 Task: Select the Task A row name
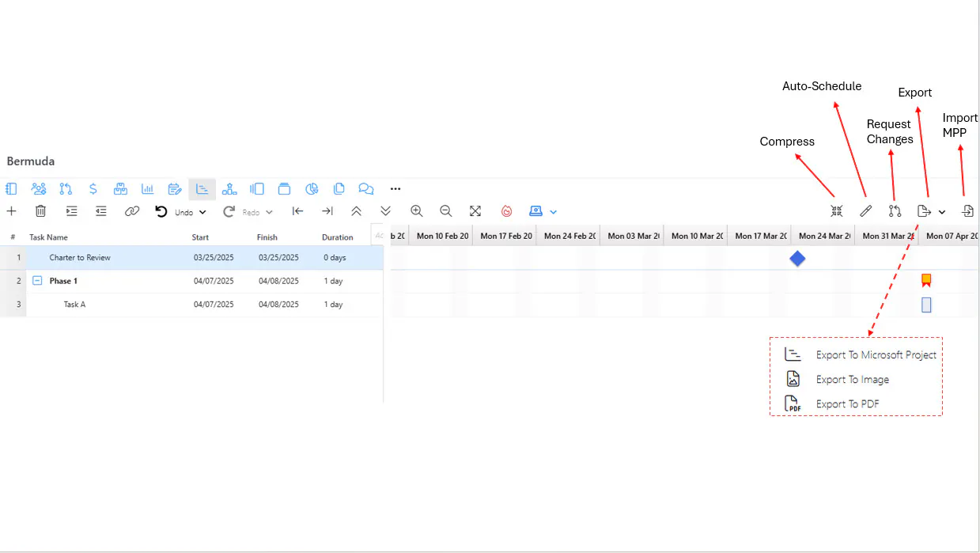(x=74, y=305)
